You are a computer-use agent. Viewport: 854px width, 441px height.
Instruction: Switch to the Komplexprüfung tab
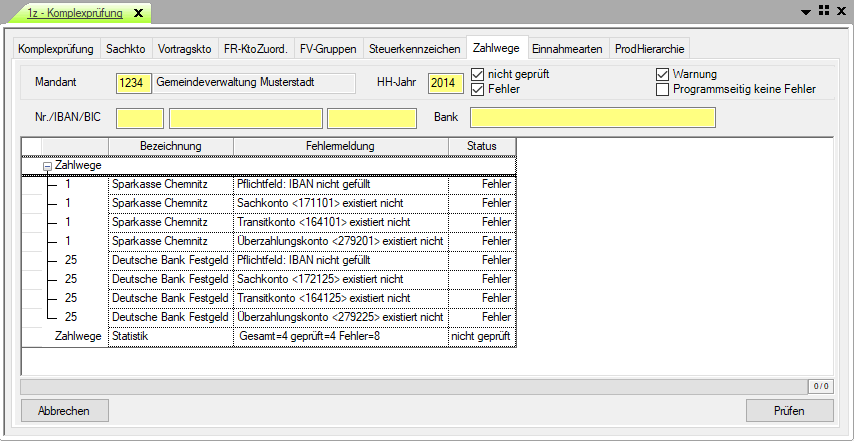(x=56, y=48)
